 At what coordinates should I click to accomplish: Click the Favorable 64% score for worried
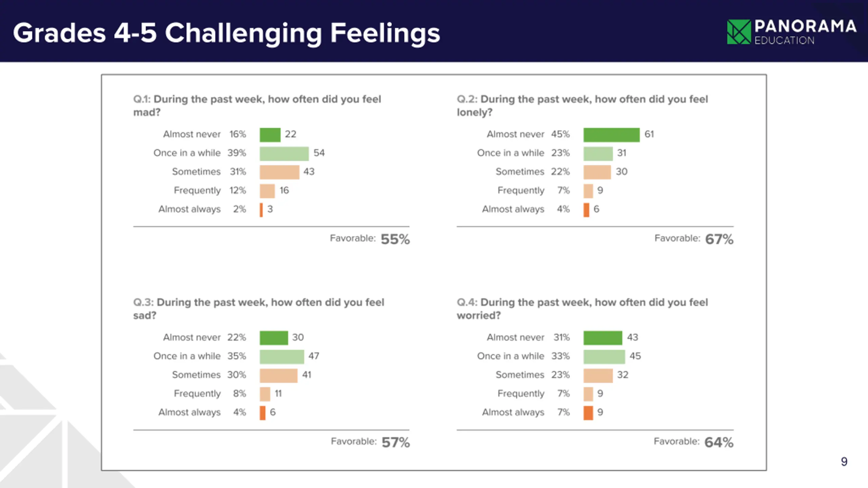[x=718, y=442]
